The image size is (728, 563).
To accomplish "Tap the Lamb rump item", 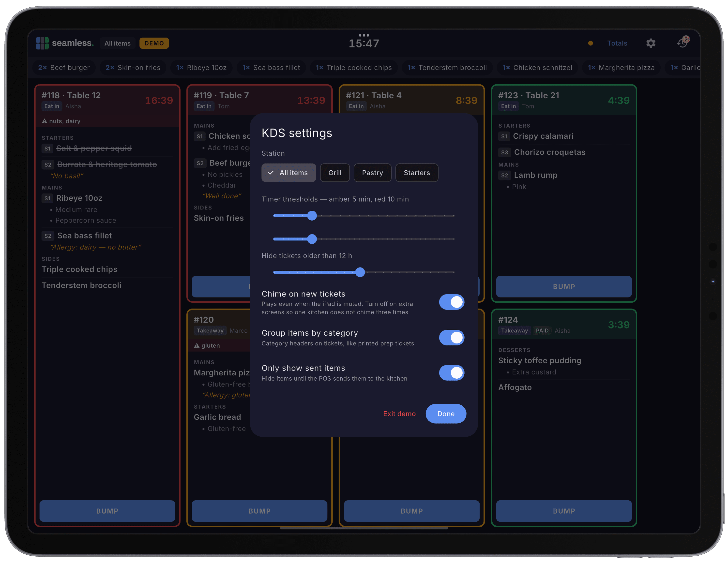I will [535, 175].
